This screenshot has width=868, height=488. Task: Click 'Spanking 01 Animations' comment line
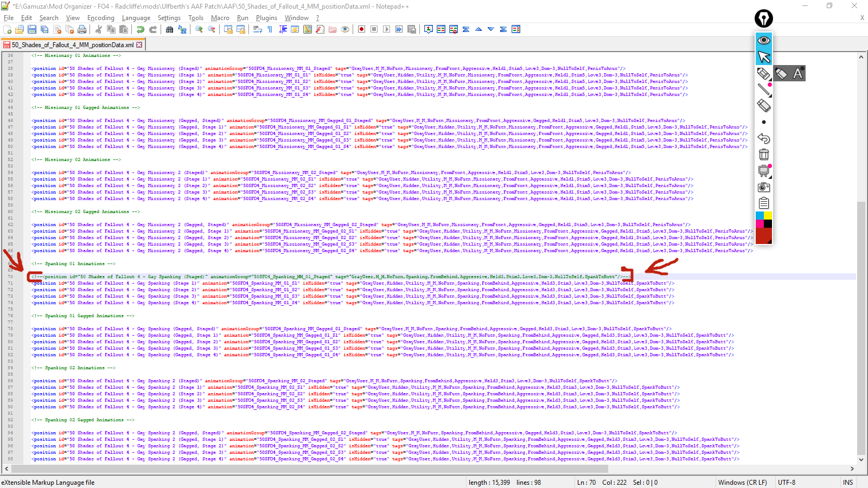tap(73, 264)
